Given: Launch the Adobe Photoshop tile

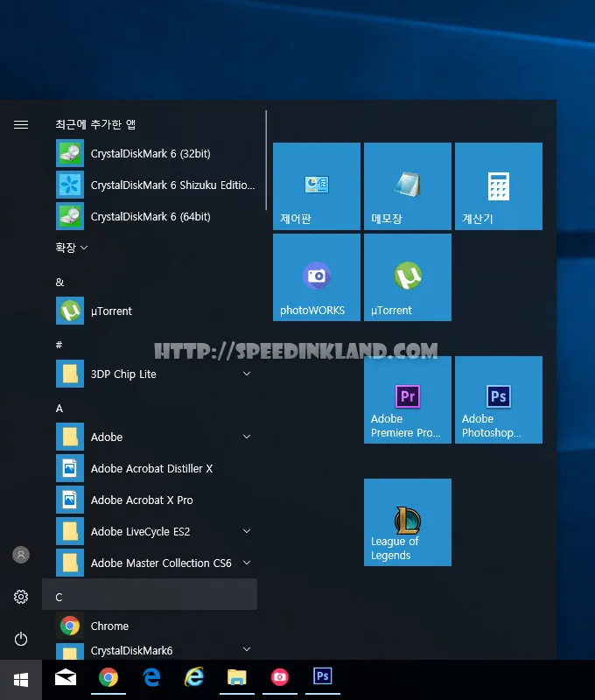Looking at the screenshot, I should [x=499, y=400].
